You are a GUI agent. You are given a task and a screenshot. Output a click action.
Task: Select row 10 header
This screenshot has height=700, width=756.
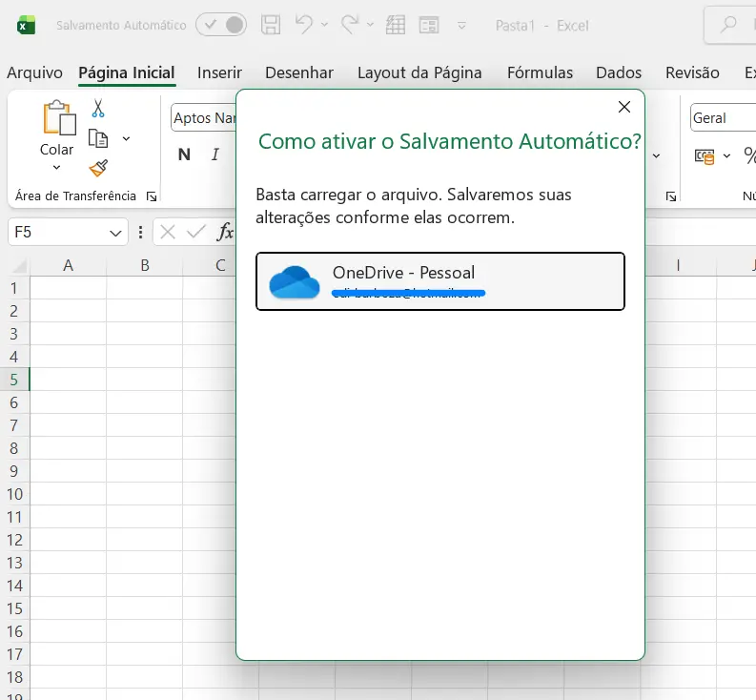click(14, 495)
